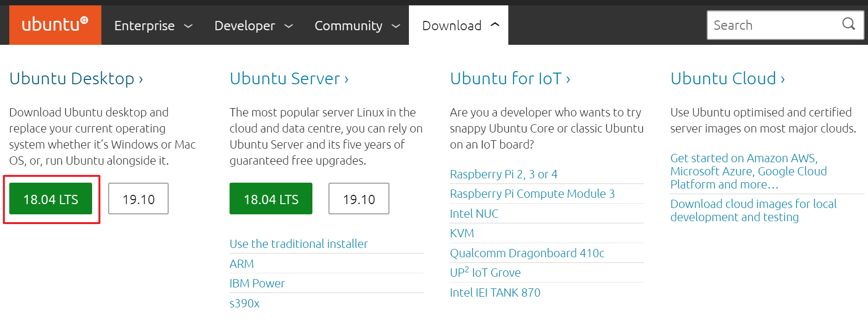This screenshot has height=322, width=868.
Task: Open Qualcomm Dragonboard 410c link
Action: (x=527, y=253)
